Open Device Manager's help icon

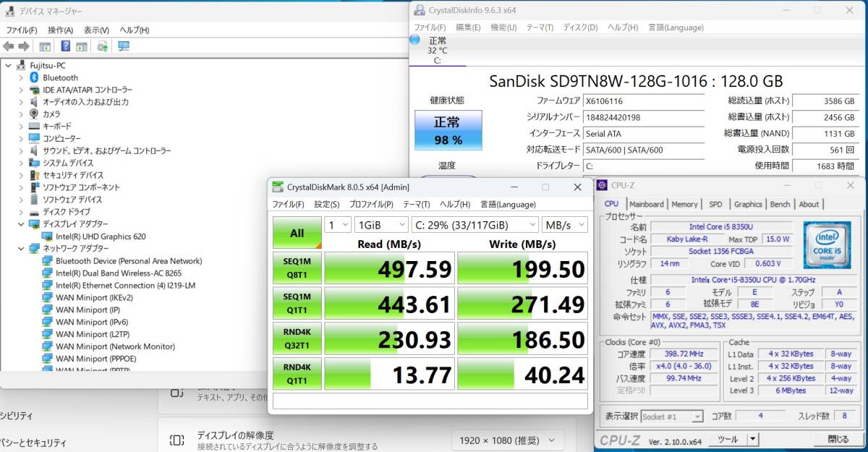66,46
